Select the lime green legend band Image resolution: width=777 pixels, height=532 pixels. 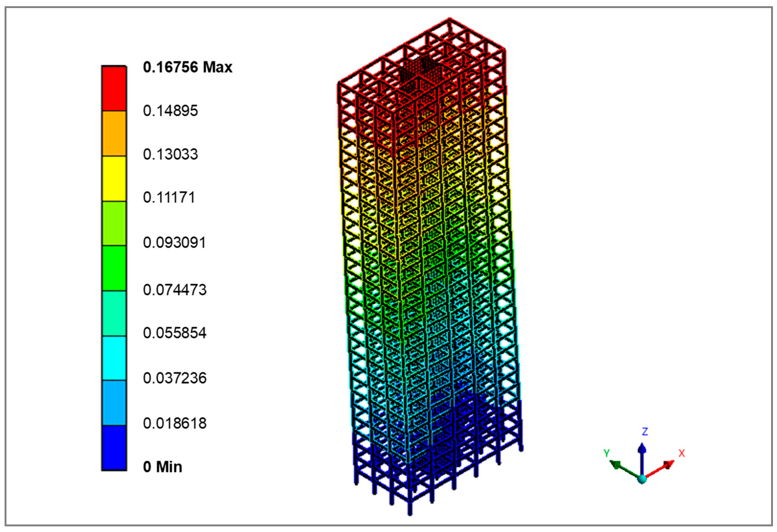(x=114, y=224)
